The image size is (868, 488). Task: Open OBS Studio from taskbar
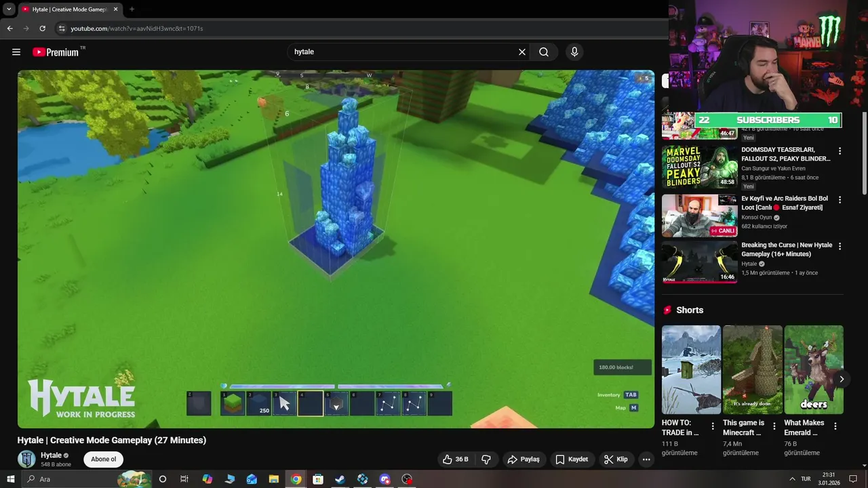coord(407,479)
